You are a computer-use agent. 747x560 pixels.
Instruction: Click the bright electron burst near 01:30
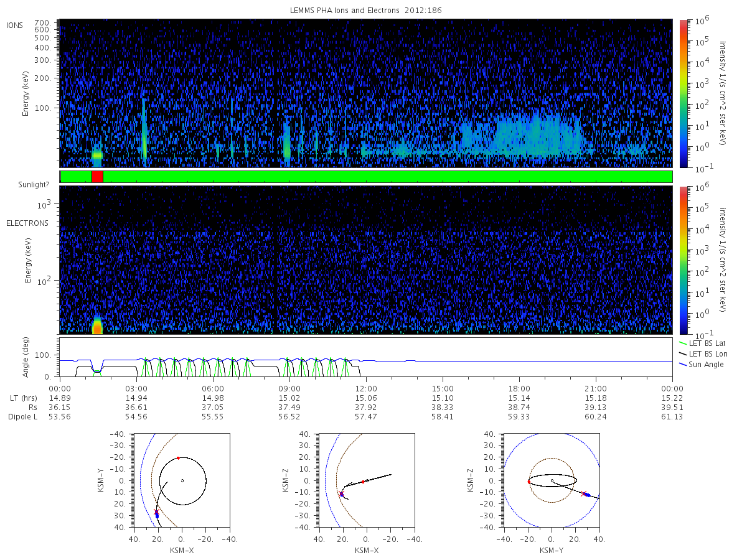(x=97, y=326)
